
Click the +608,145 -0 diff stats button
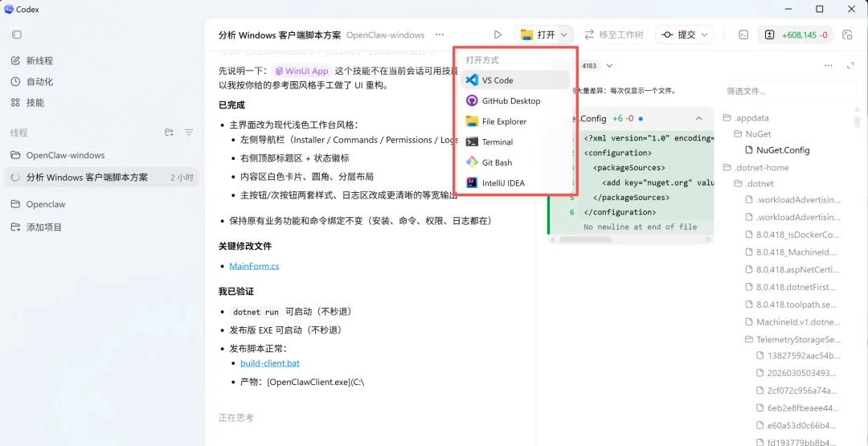tap(795, 35)
